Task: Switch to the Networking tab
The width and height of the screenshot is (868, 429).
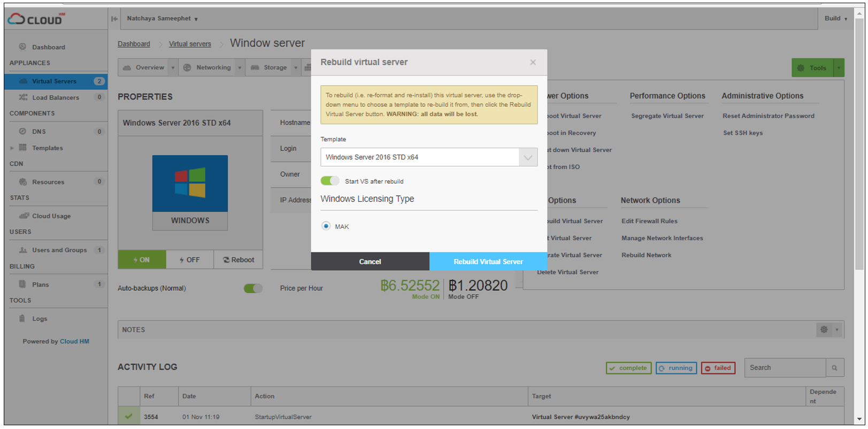Action: [208, 68]
